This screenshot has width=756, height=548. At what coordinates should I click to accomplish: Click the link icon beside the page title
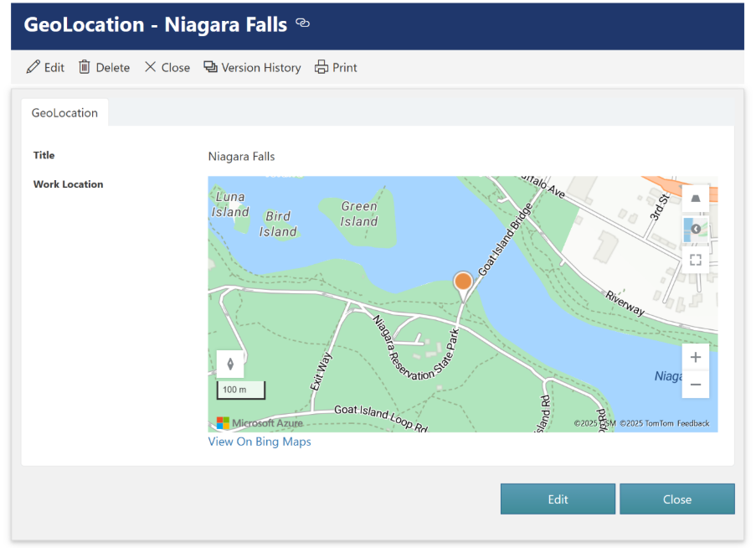(303, 23)
